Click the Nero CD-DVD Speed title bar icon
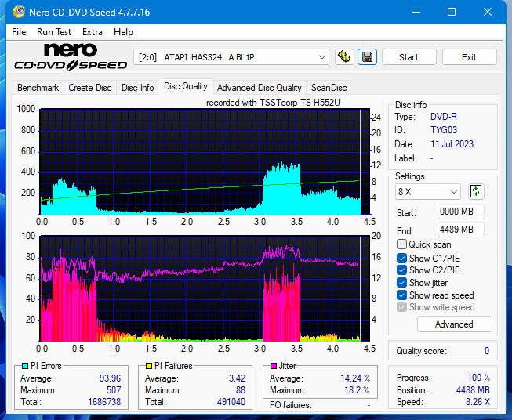The image size is (512, 420). tap(18, 12)
